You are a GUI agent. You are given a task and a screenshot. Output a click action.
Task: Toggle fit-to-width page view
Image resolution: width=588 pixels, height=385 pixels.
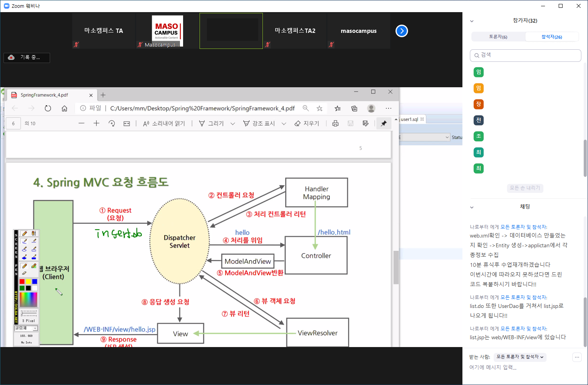[x=127, y=124]
